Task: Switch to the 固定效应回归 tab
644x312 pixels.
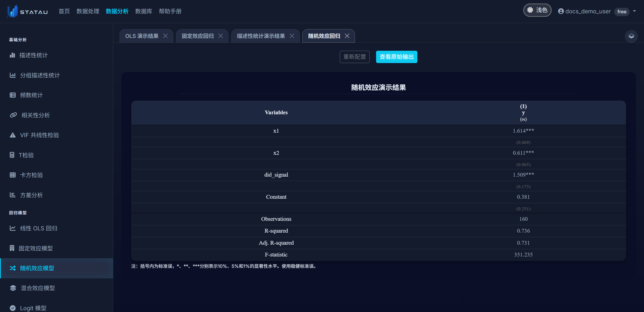Action: point(198,36)
